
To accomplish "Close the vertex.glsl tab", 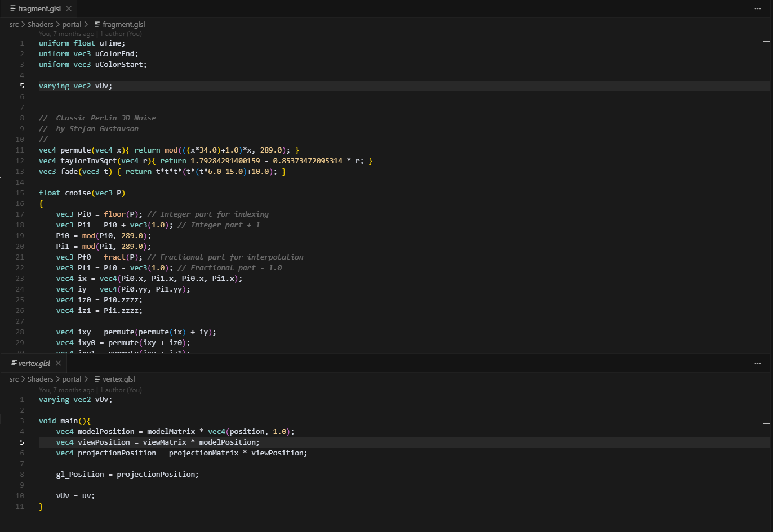I will (58, 363).
